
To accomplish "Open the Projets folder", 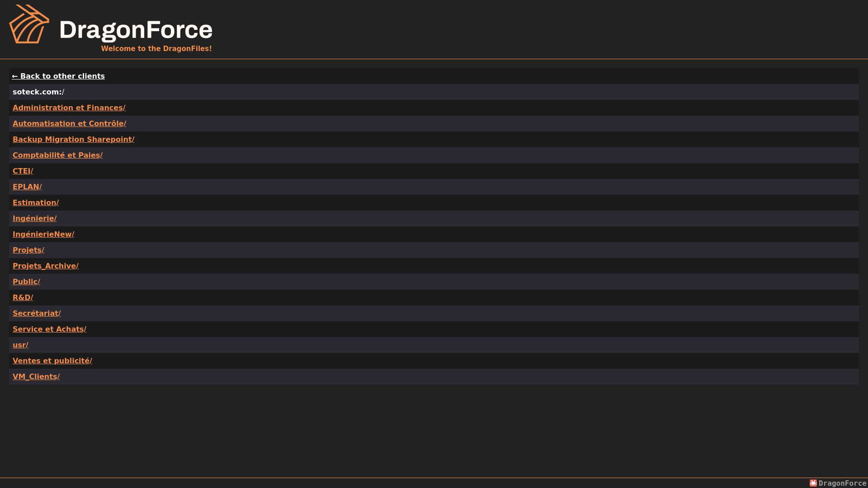I will tap(28, 250).
